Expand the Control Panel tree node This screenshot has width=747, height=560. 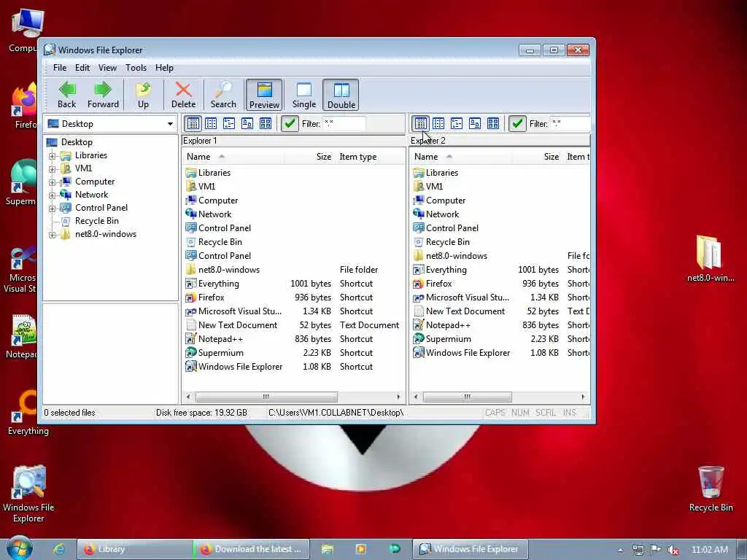[53, 208]
